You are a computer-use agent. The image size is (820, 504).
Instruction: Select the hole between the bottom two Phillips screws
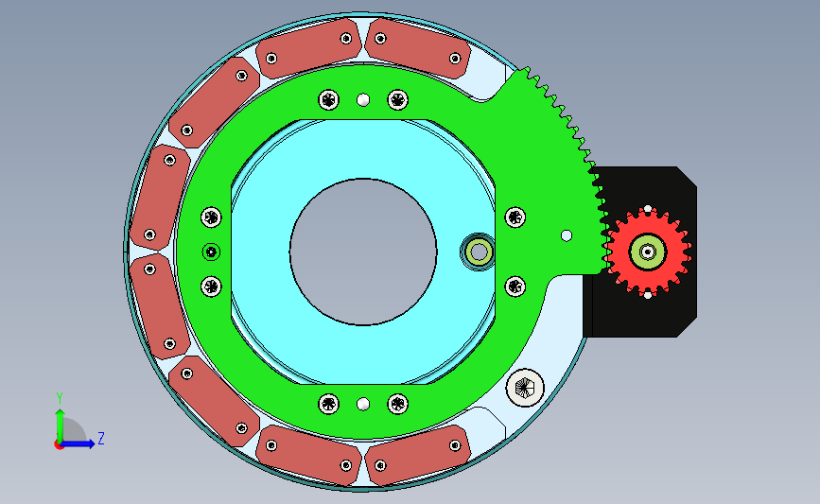(363, 404)
